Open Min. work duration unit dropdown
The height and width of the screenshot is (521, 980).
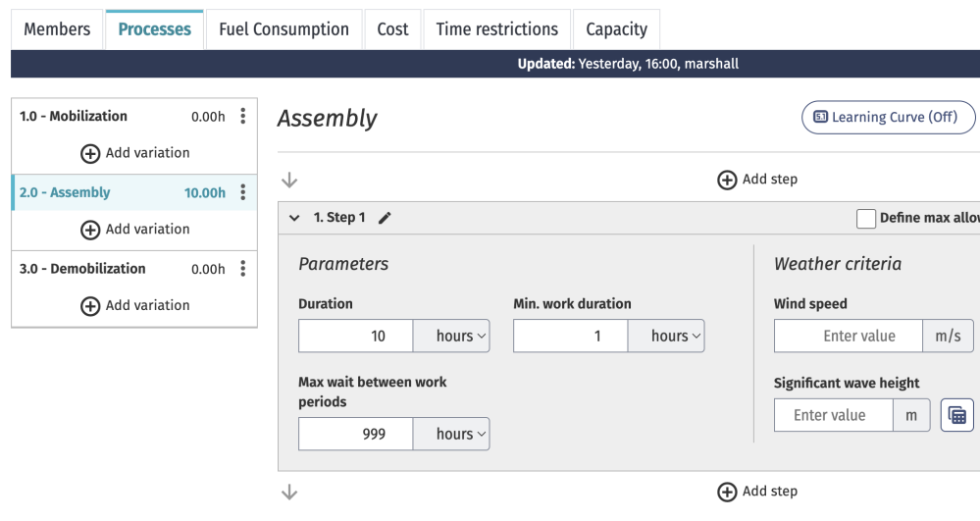tap(666, 336)
